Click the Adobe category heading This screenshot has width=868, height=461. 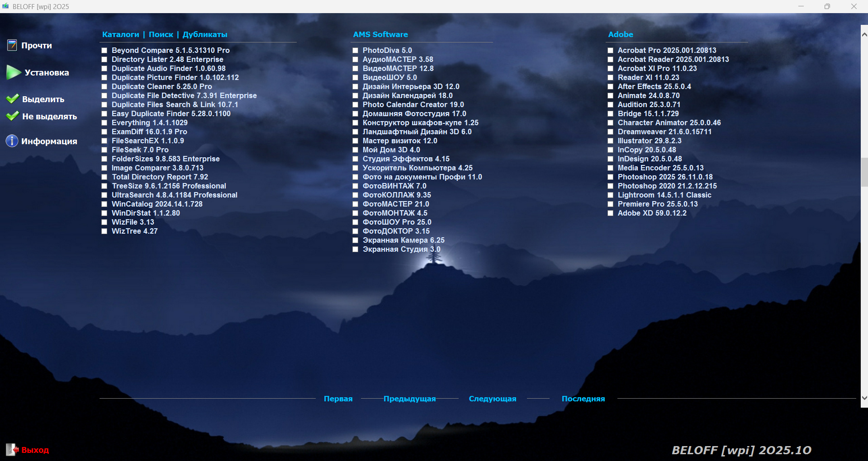pos(620,34)
